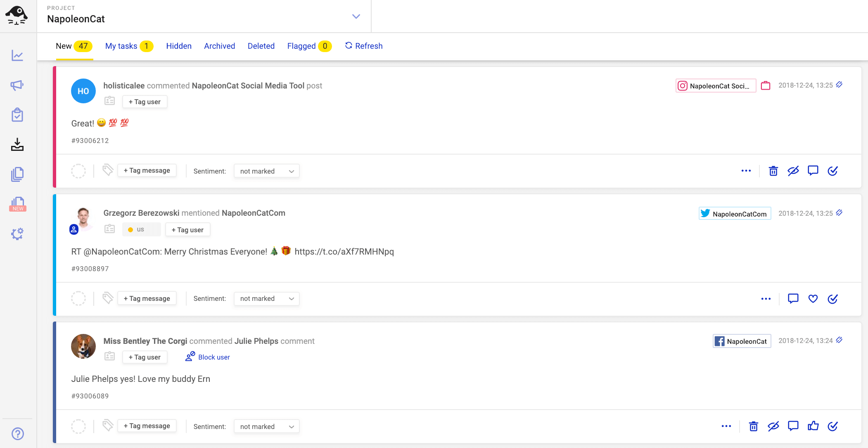This screenshot has height=448, width=868.
Task: Click the 'us' user tag on Grzegorz
Action: 141,229
